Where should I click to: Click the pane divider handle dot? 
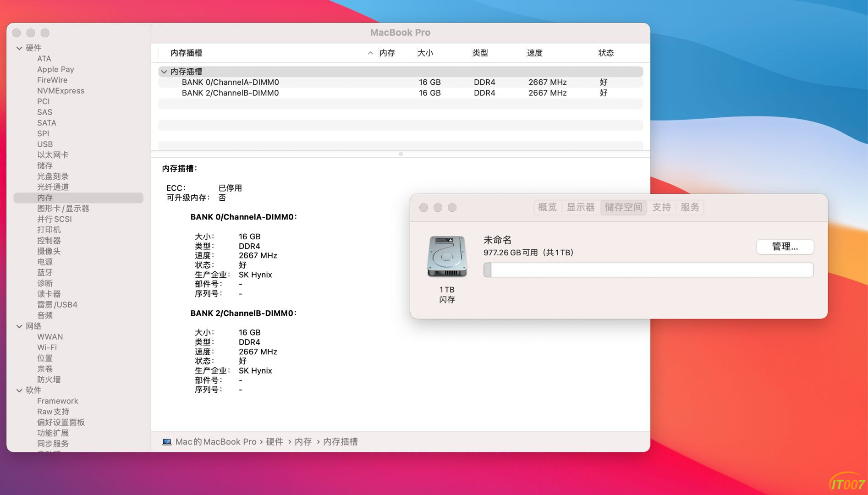[401, 154]
